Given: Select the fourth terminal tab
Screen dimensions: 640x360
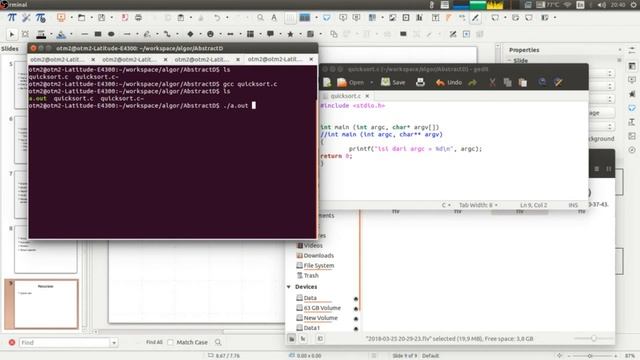Looking at the screenshot, I should 275,60.
